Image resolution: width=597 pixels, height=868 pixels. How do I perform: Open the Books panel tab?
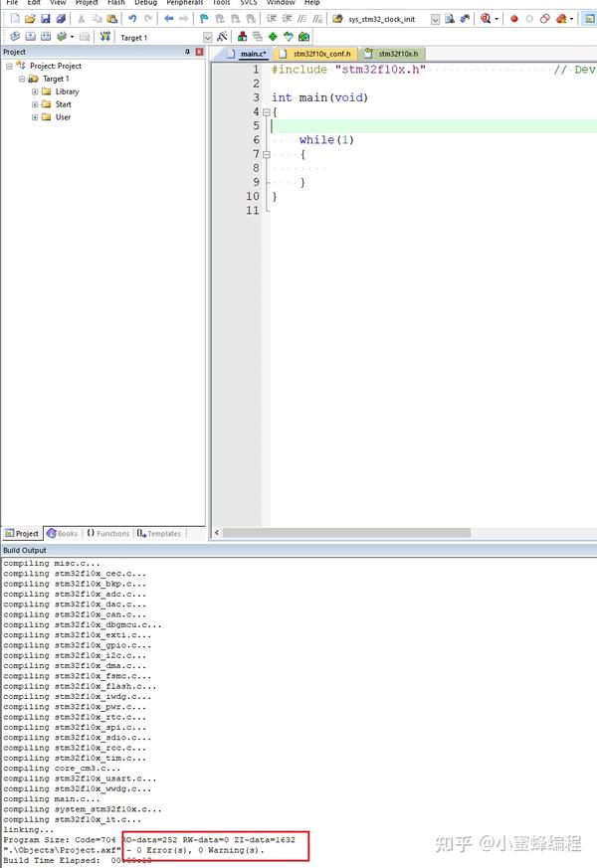point(62,534)
